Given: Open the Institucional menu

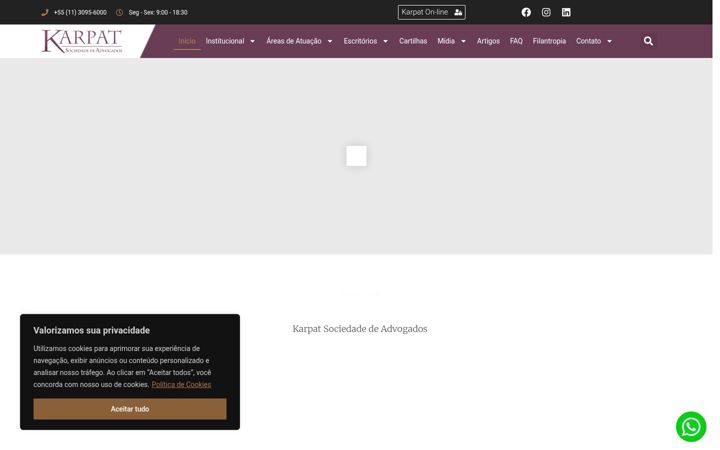Looking at the screenshot, I should 225,41.
